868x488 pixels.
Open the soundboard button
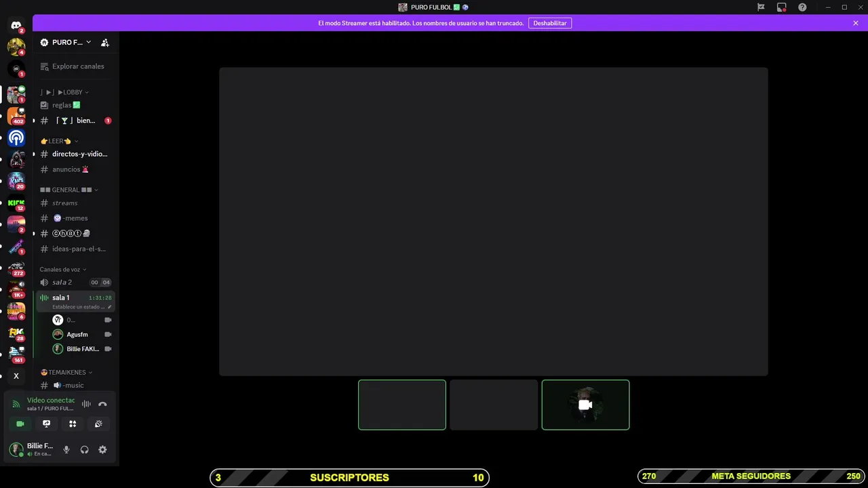click(98, 424)
